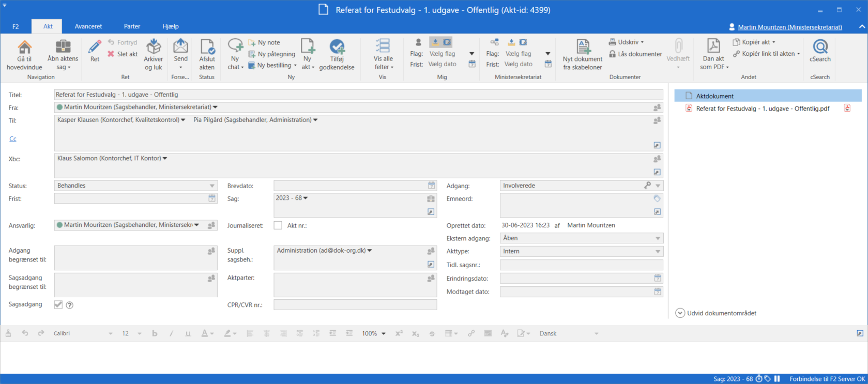Toggle the Sagsadgang checkbox

tap(58, 305)
